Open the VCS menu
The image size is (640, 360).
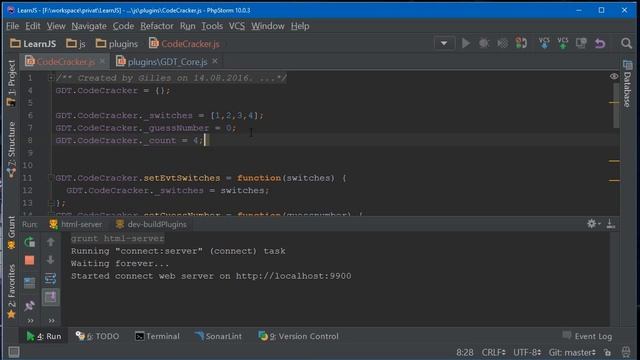(x=237, y=26)
